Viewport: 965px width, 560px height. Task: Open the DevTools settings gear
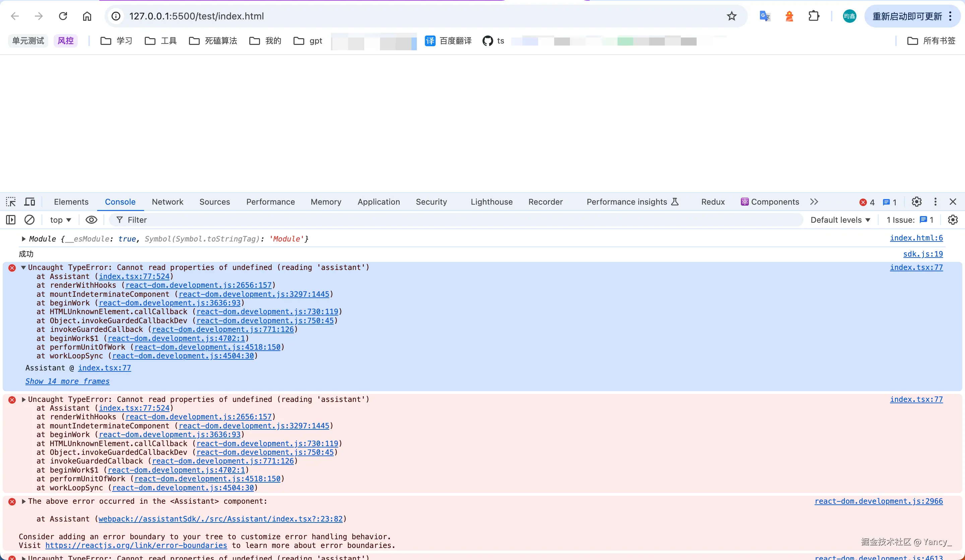click(916, 202)
